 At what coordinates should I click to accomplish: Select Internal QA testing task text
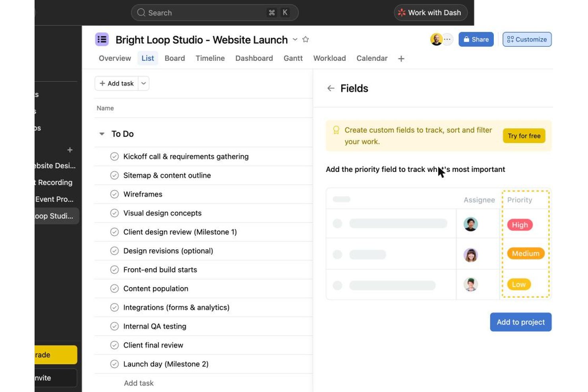click(x=155, y=326)
